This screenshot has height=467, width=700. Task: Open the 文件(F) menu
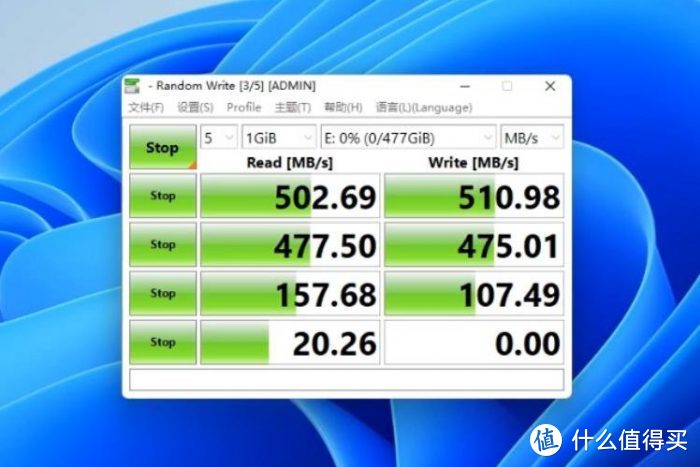point(146,108)
